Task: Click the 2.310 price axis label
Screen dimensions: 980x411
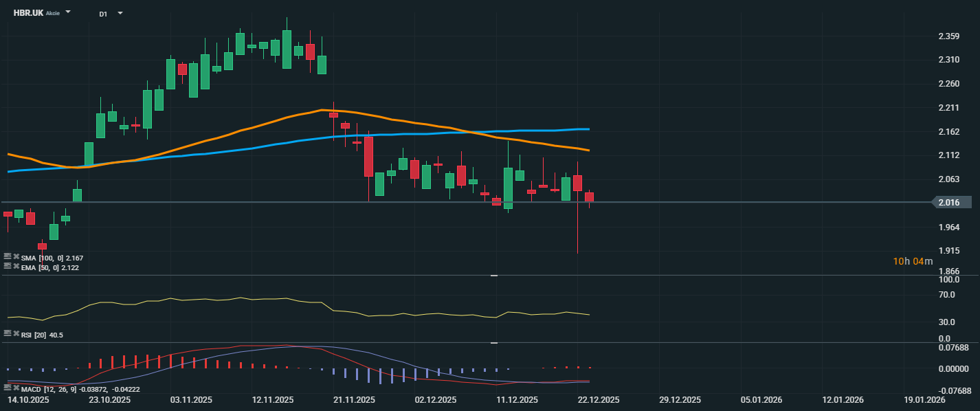Action: coord(948,60)
